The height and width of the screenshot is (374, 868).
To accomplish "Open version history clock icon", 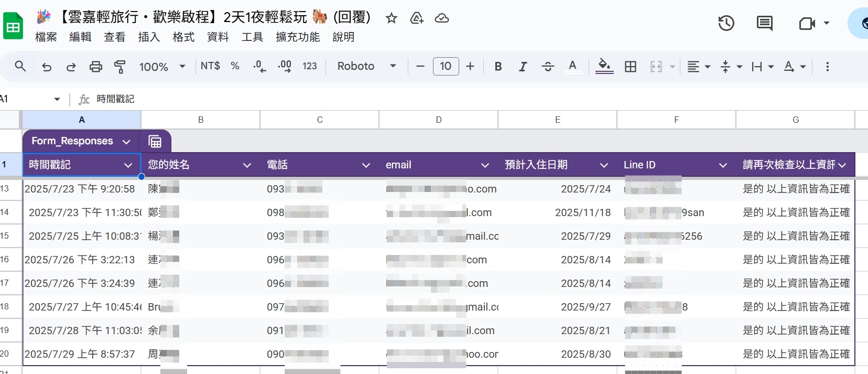I will click(x=726, y=23).
